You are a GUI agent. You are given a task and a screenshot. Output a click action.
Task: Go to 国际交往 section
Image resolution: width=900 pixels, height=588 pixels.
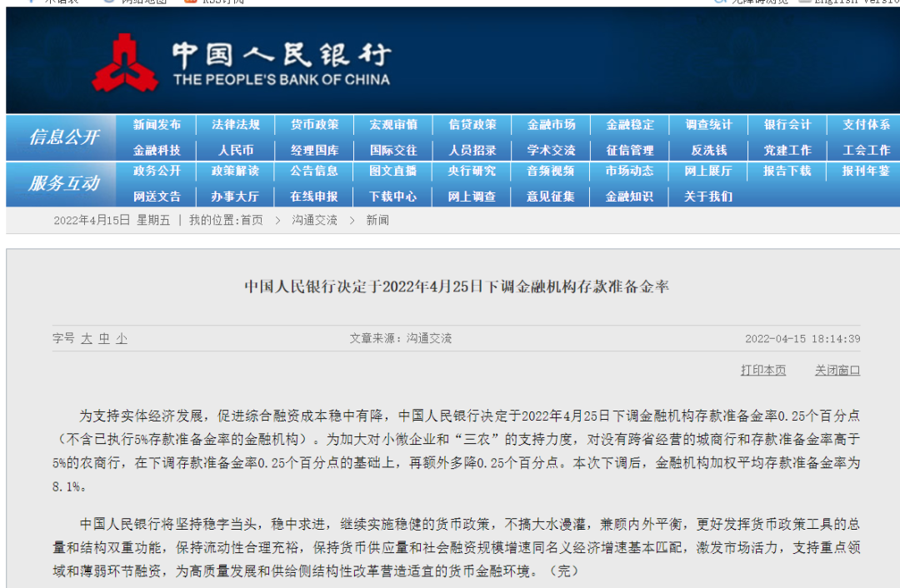pos(393,150)
